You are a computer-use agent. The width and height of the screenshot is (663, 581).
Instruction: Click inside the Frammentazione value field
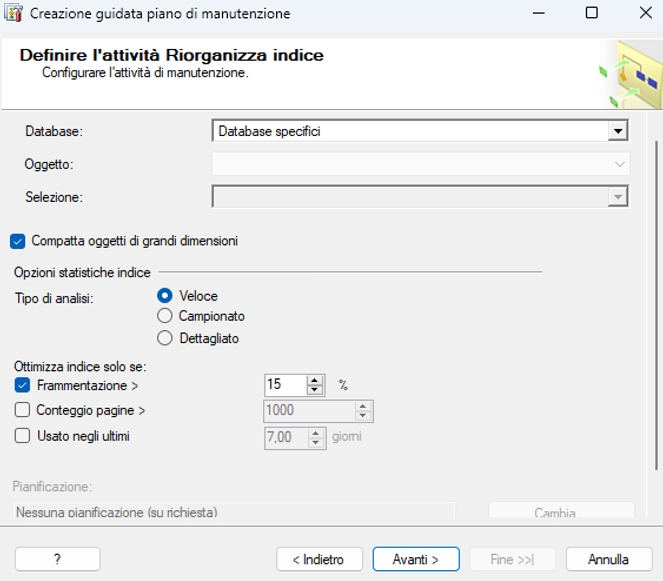click(x=285, y=385)
